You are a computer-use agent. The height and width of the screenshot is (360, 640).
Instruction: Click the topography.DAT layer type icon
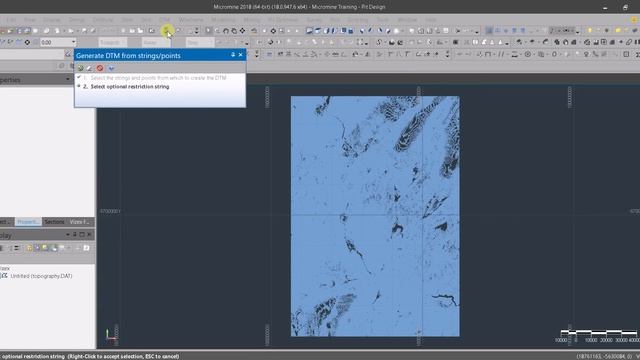pyautogui.click(x=4, y=276)
